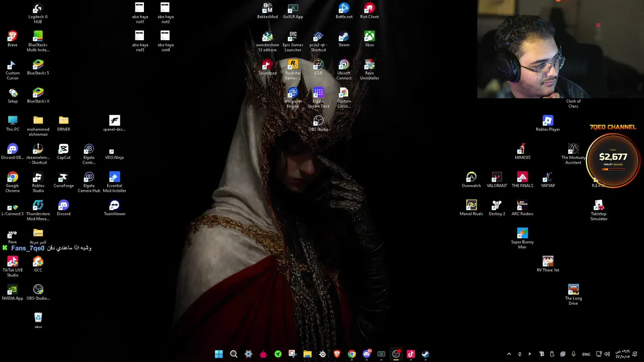Launch BakkesMod from the desktop
Viewport: 644px width, 362px height.
pyautogui.click(x=267, y=11)
